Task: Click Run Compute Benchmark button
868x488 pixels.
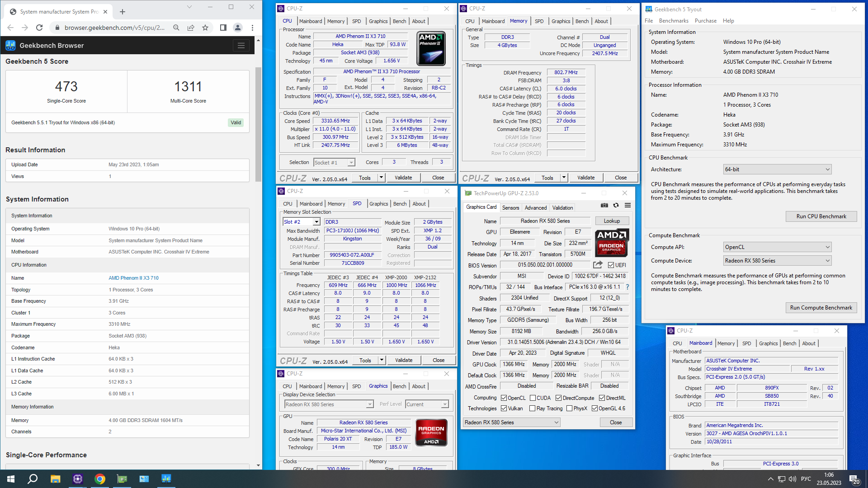Action: tap(821, 308)
